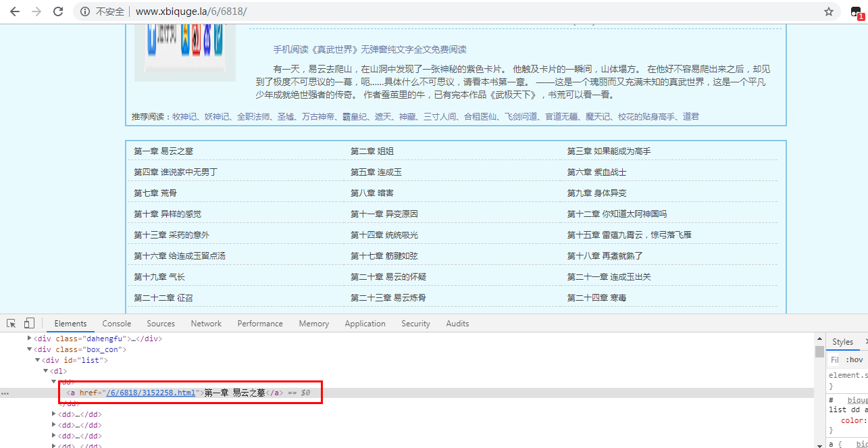Open chapter 第九章 身体异变
This screenshot has height=448, width=868.
pos(597,193)
